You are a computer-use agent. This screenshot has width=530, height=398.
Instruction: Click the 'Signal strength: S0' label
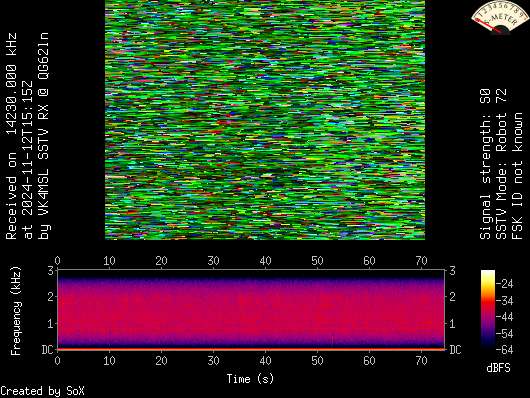pyautogui.click(x=485, y=164)
